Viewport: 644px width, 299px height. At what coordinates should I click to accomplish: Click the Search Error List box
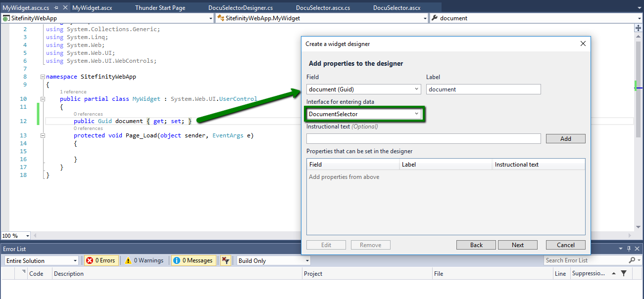[x=586, y=260]
